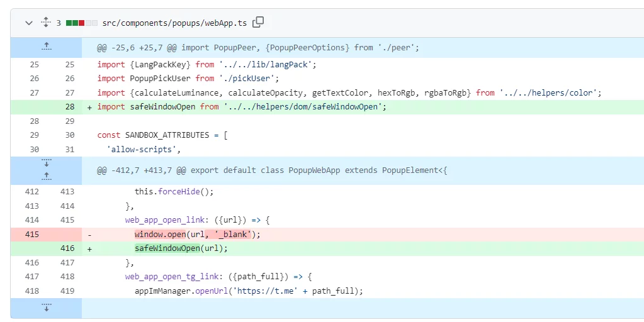Open src/components/popups/webApp.ts file link
Viewport: 644px width, 322px height.
(174, 23)
